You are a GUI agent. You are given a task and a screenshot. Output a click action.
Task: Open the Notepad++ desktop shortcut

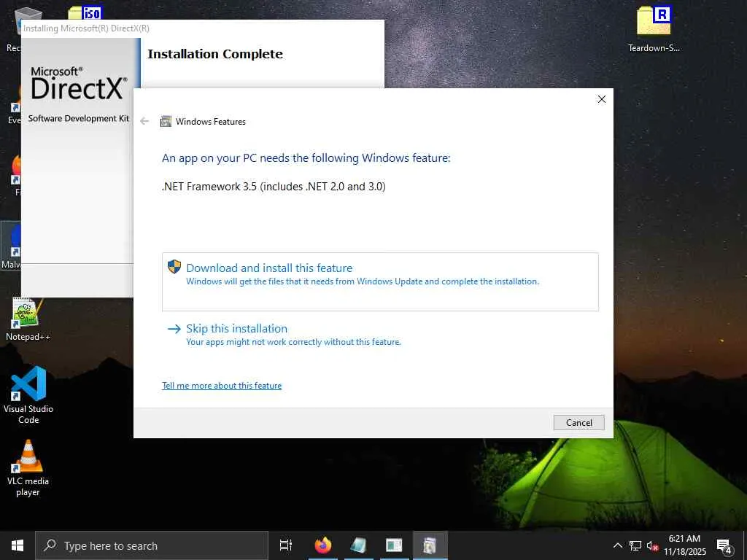[28, 320]
